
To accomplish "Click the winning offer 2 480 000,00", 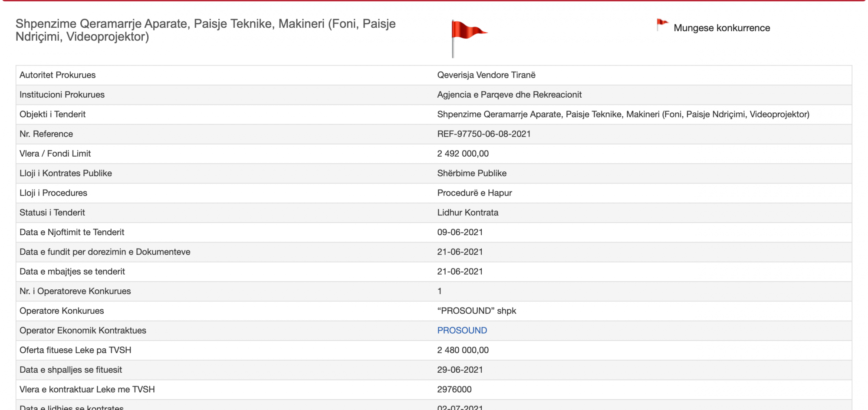I will click(x=463, y=350).
